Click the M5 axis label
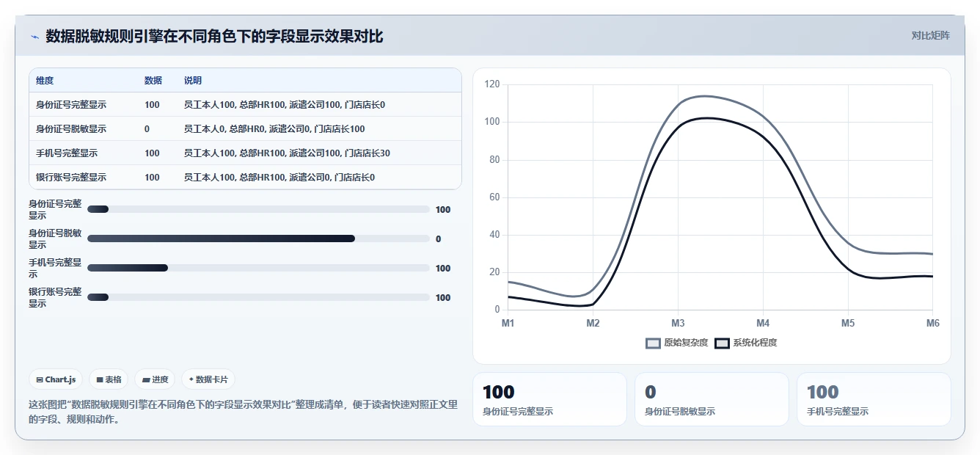The height and width of the screenshot is (455, 980). [848, 323]
